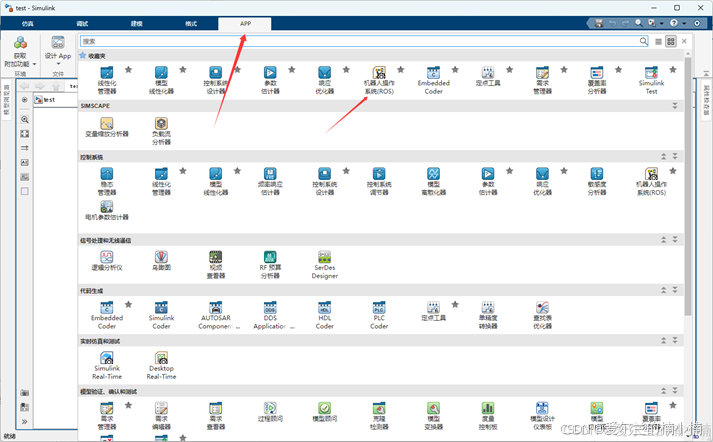Launch Simulink Real-Time app
The width and height of the screenshot is (713, 442).
pos(107,366)
